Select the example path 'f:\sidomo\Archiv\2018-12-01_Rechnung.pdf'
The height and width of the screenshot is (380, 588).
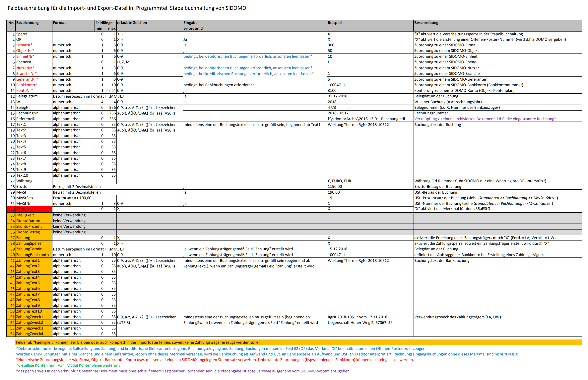pos(366,119)
